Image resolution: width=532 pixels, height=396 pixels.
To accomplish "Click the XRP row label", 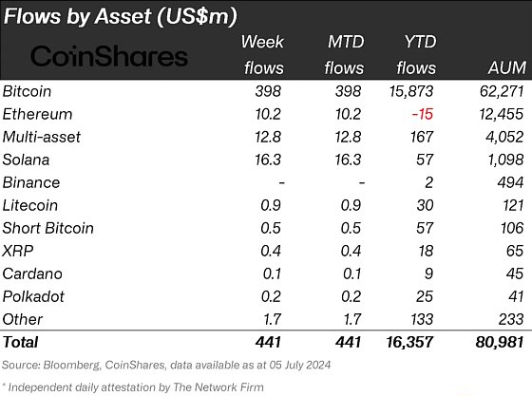I will [x=18, y=251].
